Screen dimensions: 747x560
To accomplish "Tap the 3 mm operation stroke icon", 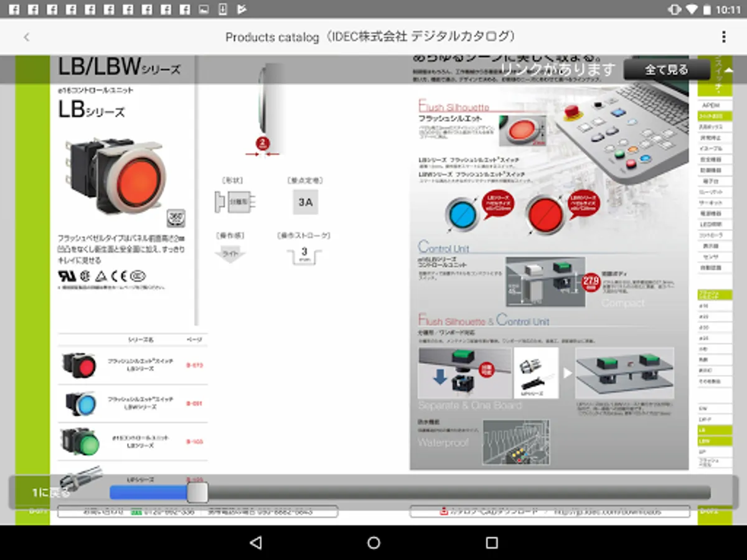I will [304, 255].
